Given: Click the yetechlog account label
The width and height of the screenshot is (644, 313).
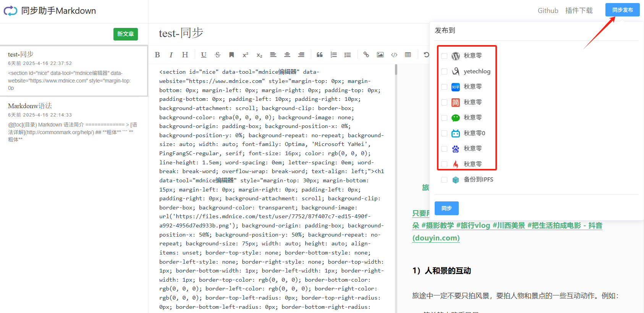Looking at the screenshot, I should click(x=477, y=71).
